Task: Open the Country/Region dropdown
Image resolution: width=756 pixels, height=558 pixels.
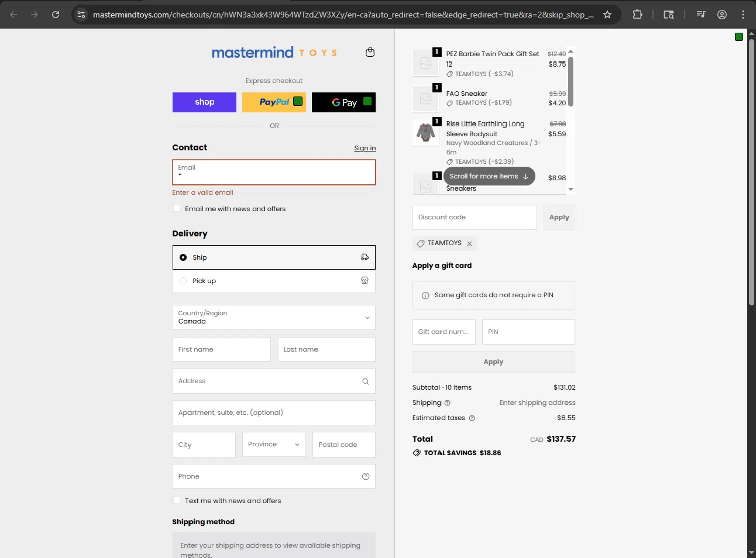Action: click(x=274, y=318)
